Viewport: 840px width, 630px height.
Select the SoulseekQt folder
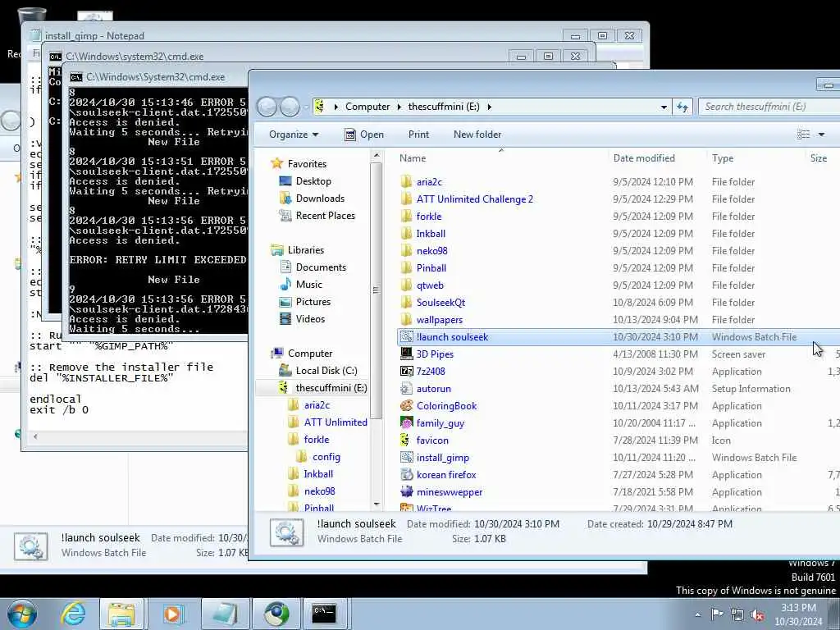(441, 303)
